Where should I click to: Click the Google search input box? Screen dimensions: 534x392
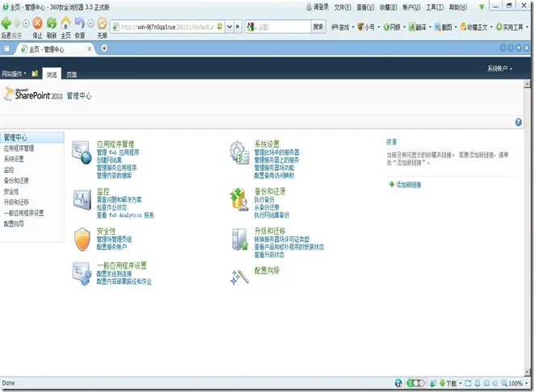(x=283, y=27)
